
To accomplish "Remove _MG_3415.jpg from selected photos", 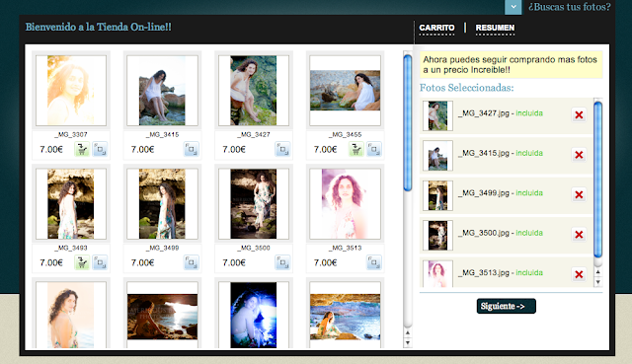I will (x=579, y=155).
